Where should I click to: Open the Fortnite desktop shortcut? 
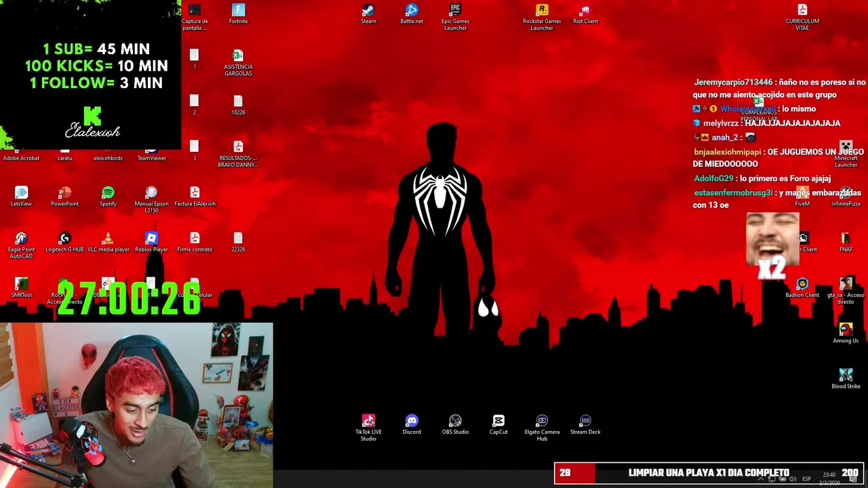(238, 14)
